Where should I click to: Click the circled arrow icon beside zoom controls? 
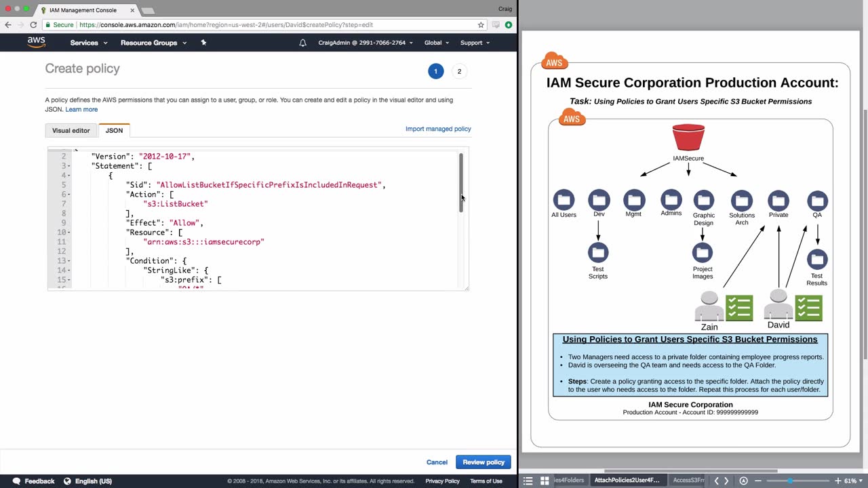pyautogui.click(x=743, y=481)
